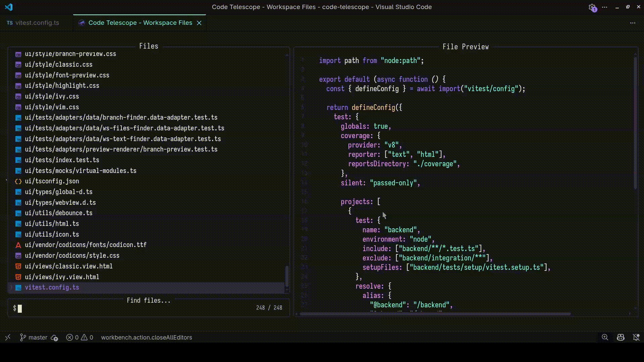Click the zoom magnifier icon in the status bar
The height and width of the screenshot is (362, 644).
605,338
